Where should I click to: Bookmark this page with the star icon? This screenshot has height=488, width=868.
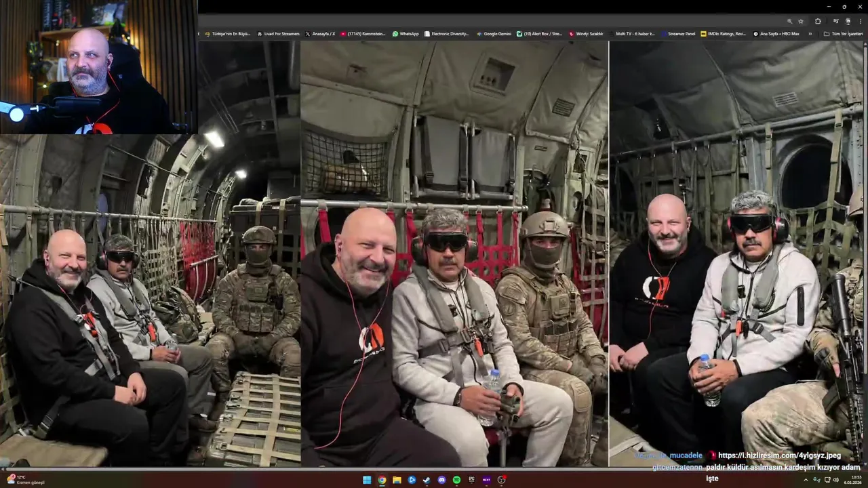(801, 21)
